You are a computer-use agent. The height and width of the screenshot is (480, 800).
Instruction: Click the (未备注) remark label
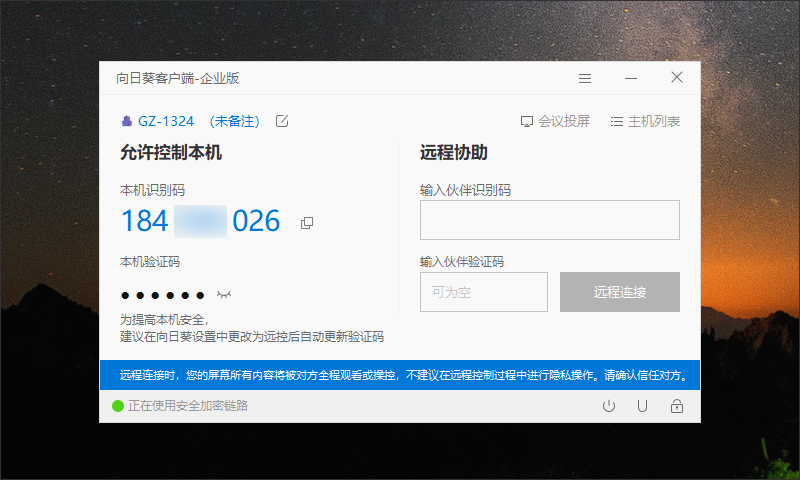tap(235, 121)
